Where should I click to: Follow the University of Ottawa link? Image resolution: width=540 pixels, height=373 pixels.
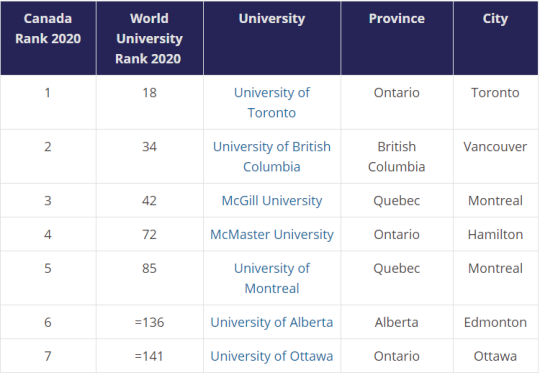click(272, 356)
